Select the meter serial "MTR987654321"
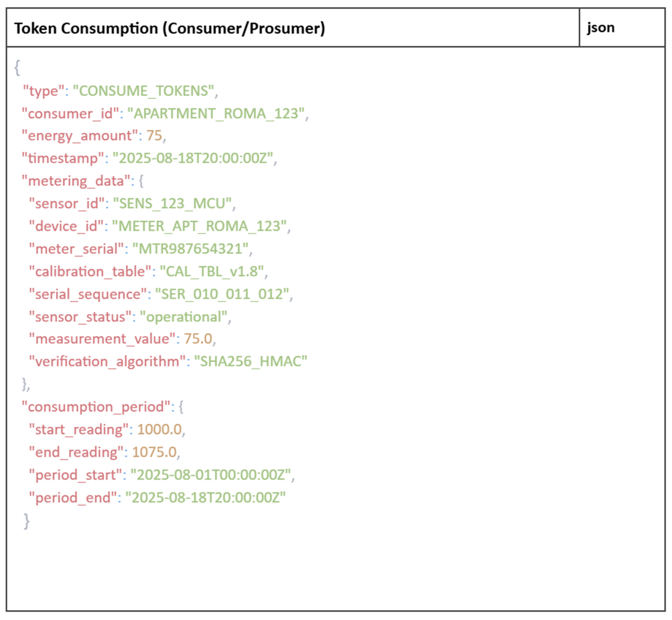 pyautogui.click(x=190, y=249)
